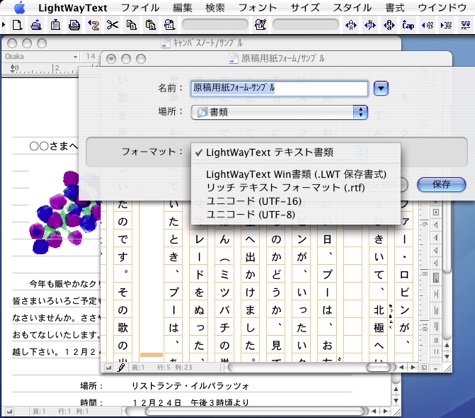Open the 書式 menu

tap(395, 8)
